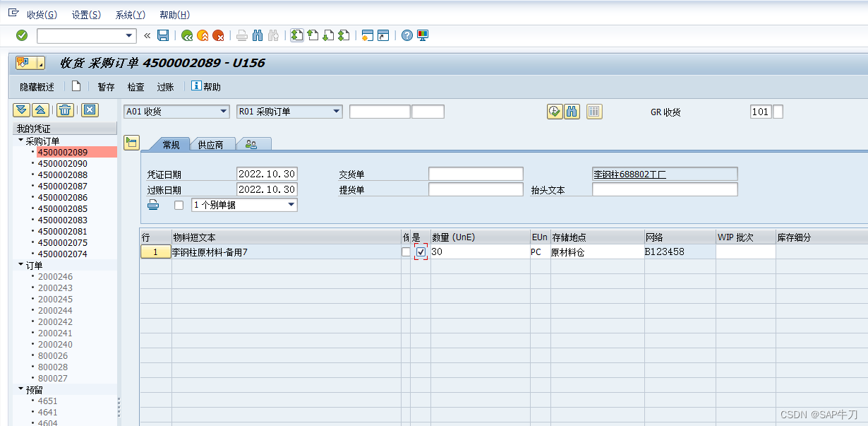The width and height of the screenshot is (868, 426).
Task: Select row 1 button in item table
Action: tap(155, 252)
